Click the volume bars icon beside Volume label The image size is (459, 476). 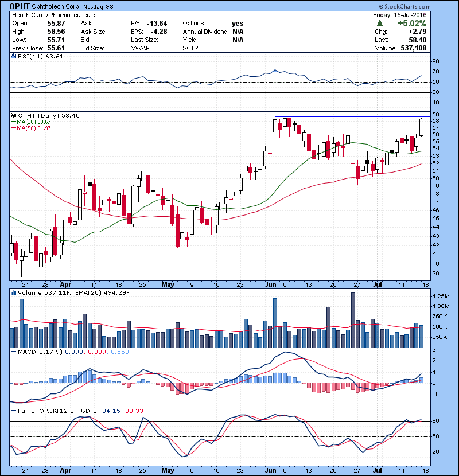[13, 292]
